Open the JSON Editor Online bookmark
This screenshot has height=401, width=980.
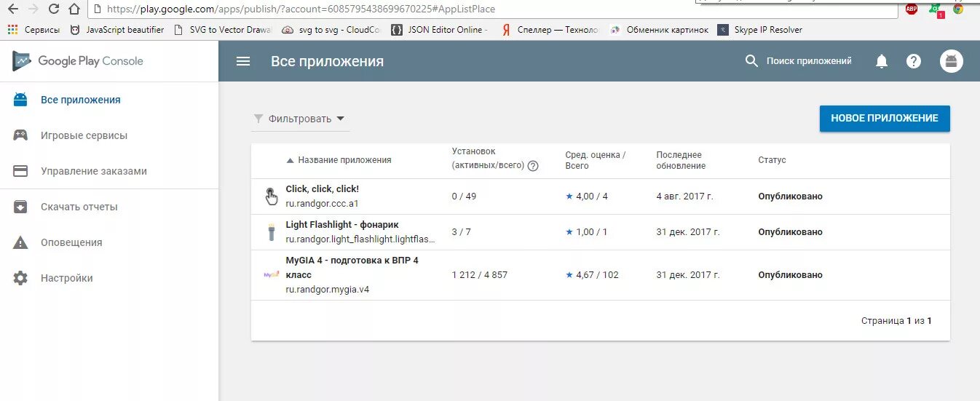[x=440, y=30]
